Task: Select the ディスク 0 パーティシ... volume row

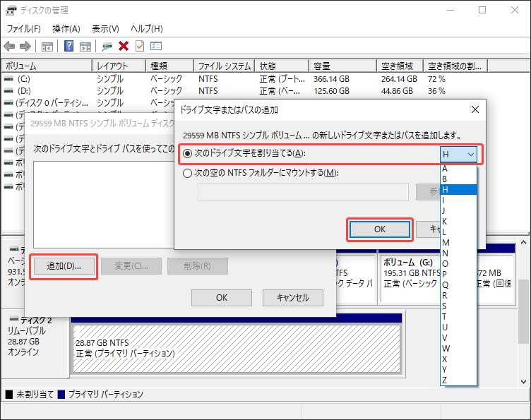Action: click(88, 103)
